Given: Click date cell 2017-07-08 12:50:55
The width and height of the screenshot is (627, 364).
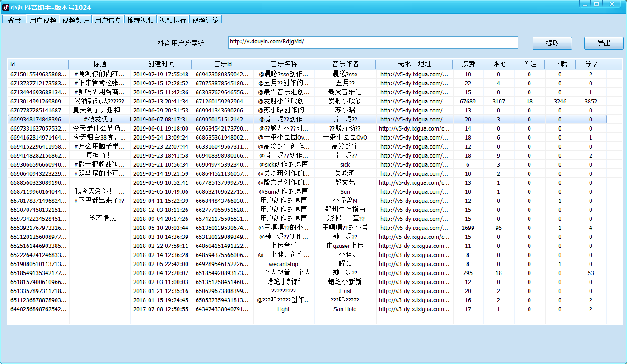Looking at the screenshot, I should tap(161, 309).
